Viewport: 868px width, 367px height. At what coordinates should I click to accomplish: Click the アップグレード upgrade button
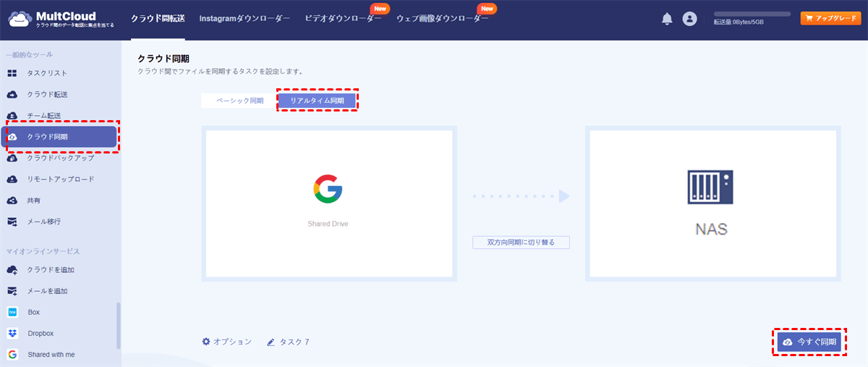830,19
